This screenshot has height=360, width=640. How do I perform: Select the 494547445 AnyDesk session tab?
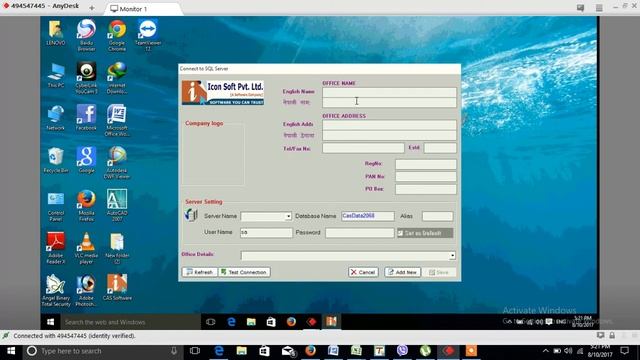click(42, 6)
